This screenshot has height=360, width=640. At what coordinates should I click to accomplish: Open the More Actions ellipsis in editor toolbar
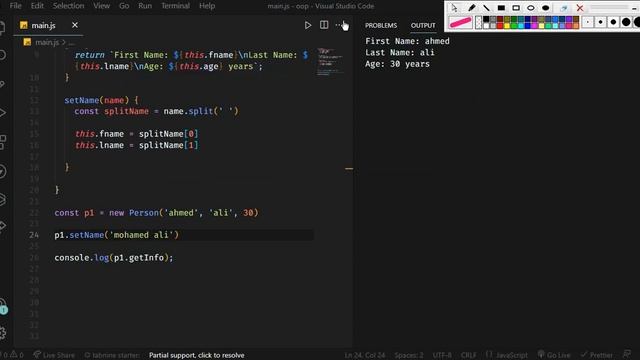point(338,25)
